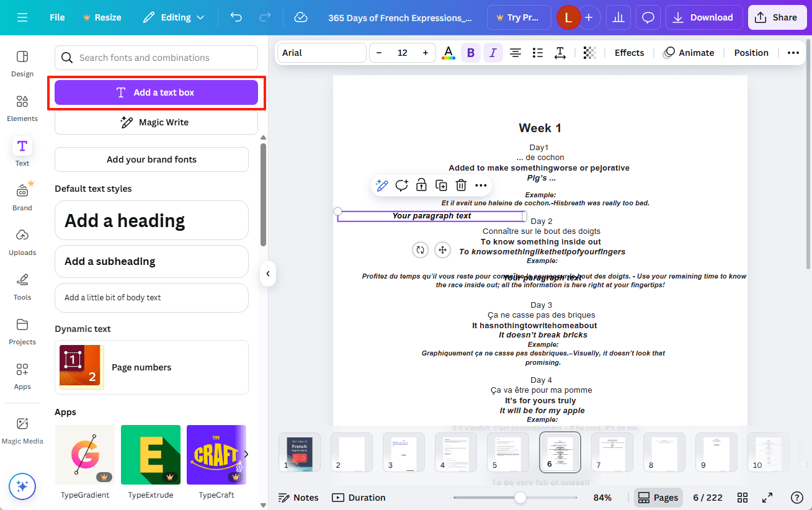812x510 pixels.
Task: Apply bulleted list formatting
Action: 538,53
